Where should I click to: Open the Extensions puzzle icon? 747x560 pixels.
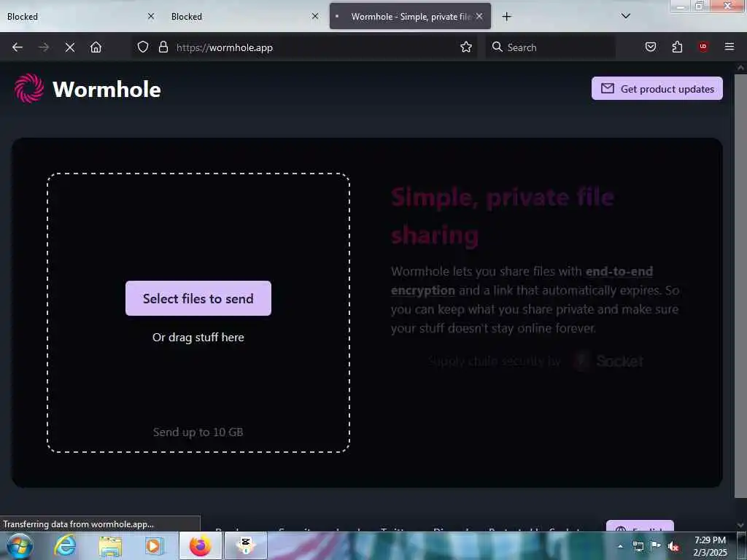pyautogui.click(x=677, y=47)
